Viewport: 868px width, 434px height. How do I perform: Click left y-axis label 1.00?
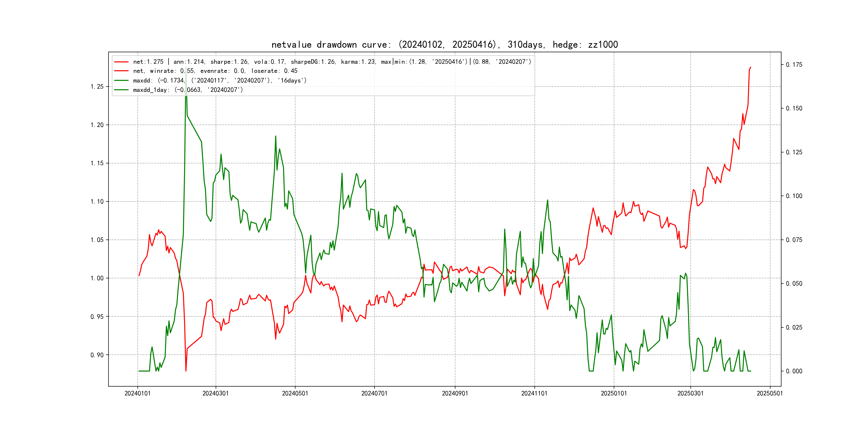pyautogui.click(x=97, y=278)
